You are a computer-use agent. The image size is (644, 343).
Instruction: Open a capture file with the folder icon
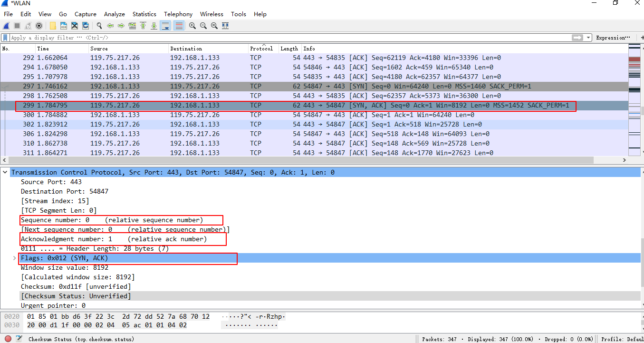click(53, 26)
